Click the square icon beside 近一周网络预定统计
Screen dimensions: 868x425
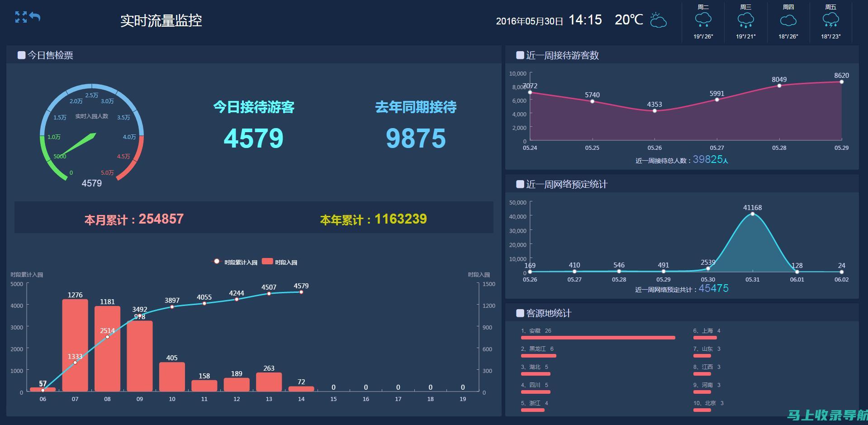click(520, 184)
